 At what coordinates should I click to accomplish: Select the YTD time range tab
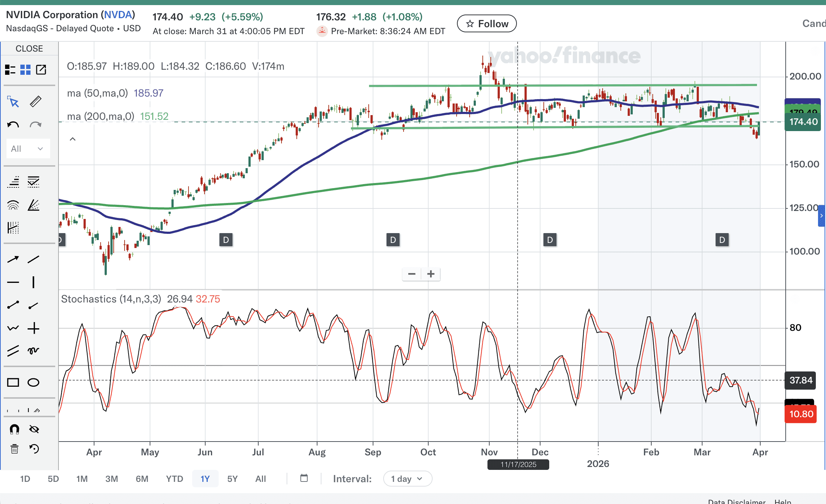click(174, 479)
